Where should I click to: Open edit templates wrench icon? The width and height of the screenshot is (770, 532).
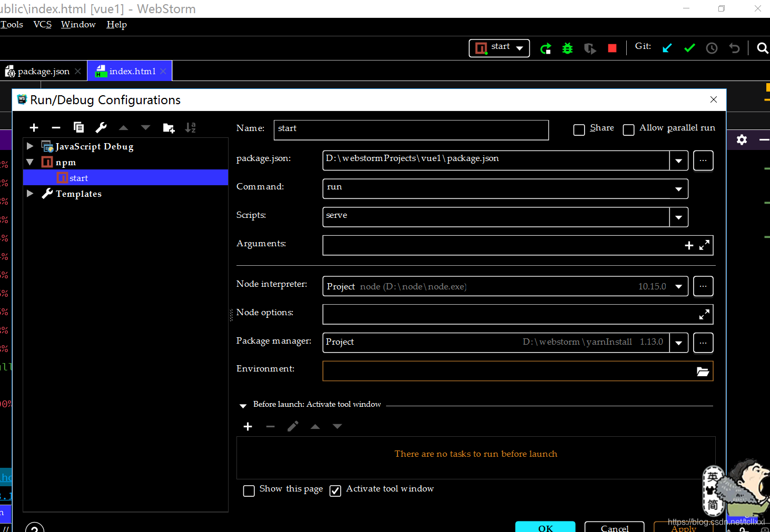[101, 127]
